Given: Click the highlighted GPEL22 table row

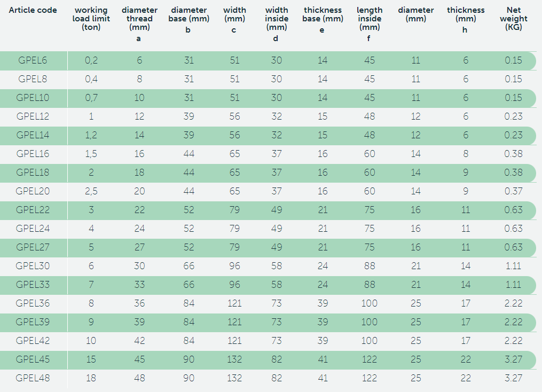Looking at the screenshot, I should [267, 210].
